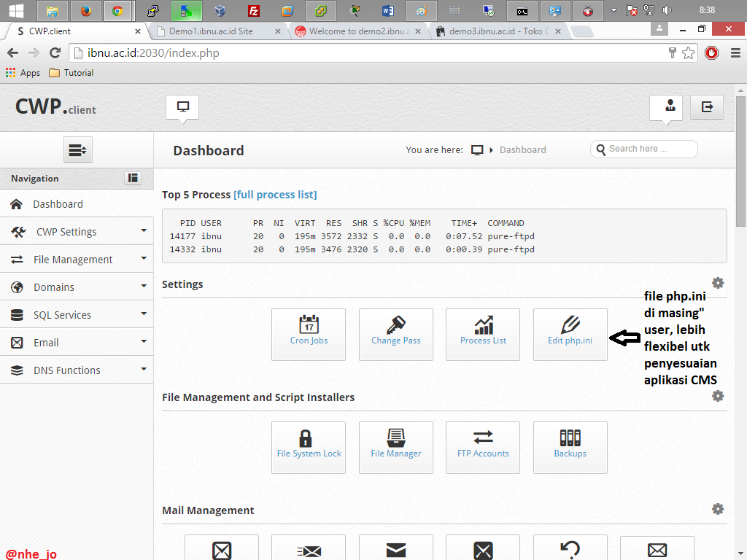
Task: Open a new Chrome tab
Action: click(581, 31)
